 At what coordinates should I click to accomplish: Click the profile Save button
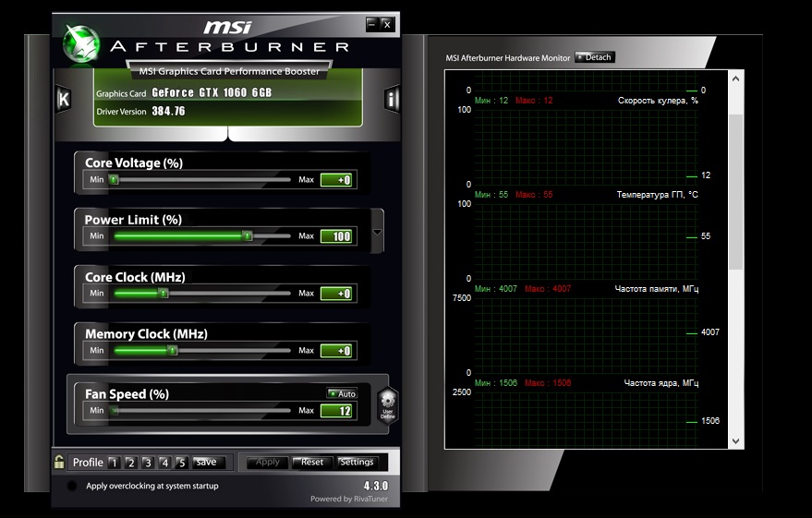pos(208,462)
